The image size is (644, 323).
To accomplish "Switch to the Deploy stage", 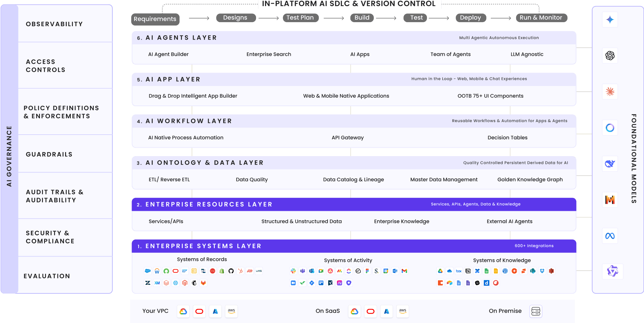I will tap(470, 17).
